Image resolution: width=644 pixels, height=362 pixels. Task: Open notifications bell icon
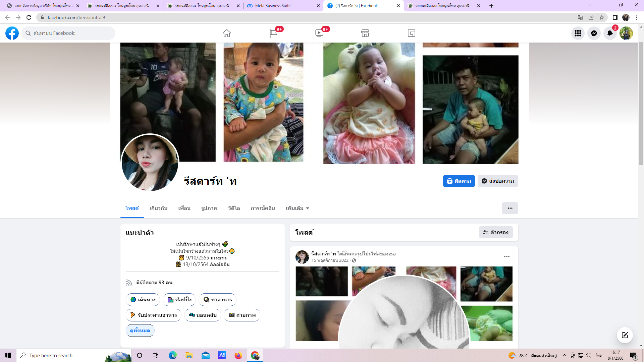coord(610,33)
